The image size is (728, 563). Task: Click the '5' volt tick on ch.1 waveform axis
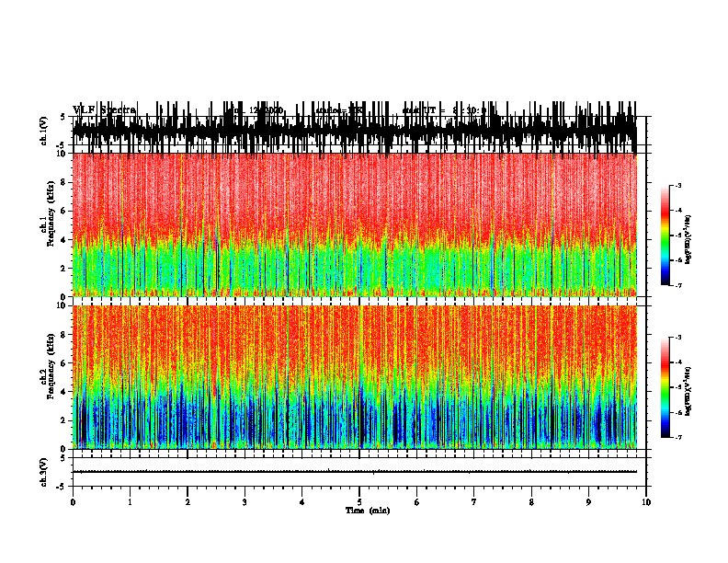click(63, 117)
